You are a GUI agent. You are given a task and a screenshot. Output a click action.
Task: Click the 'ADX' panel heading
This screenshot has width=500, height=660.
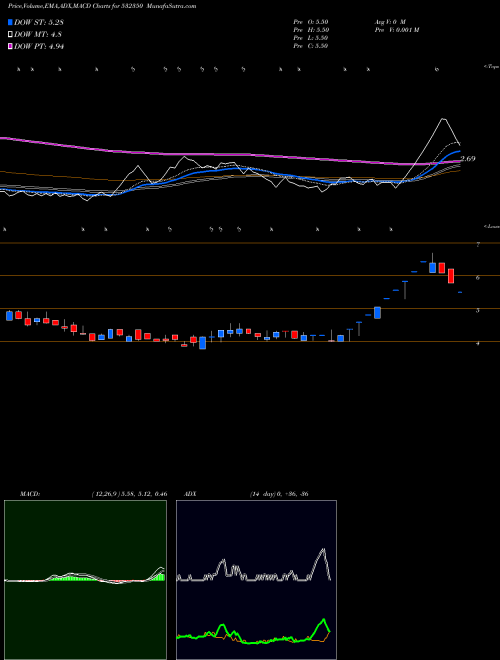(x=191, y=494)
